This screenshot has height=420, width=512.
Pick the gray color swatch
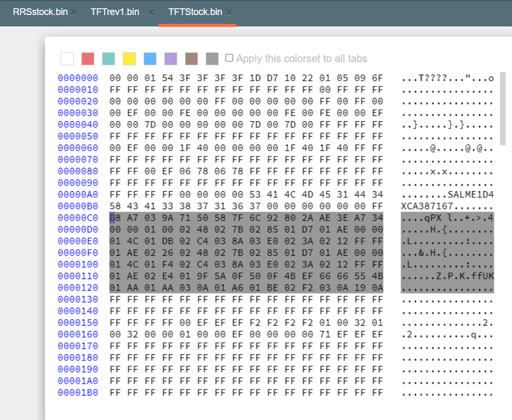coord(212,59)
